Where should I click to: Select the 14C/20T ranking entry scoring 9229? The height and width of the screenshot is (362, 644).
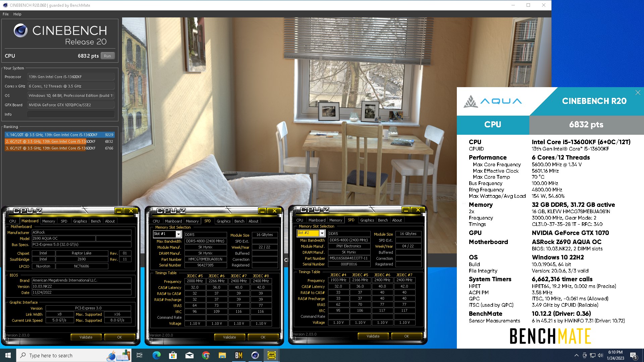pyautogui.click(x=60, y=135)
